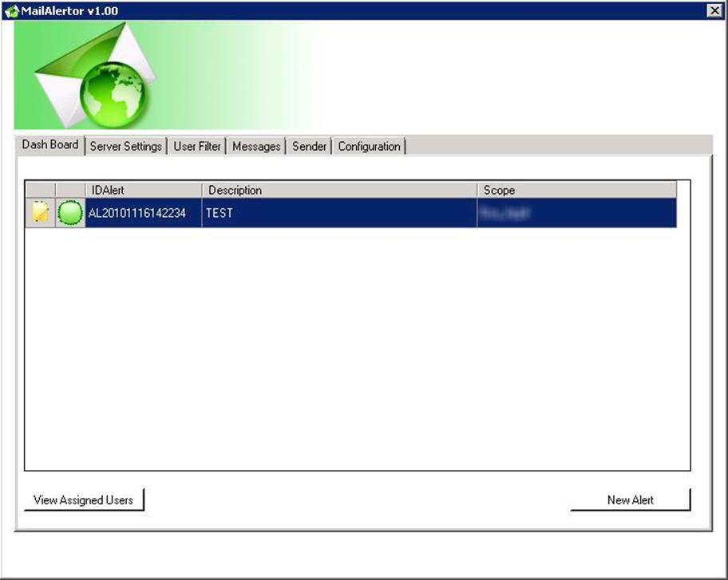Select the Messages tab
Image resolution: width=728 pixels, height=580 pixels.
[256, 147]
